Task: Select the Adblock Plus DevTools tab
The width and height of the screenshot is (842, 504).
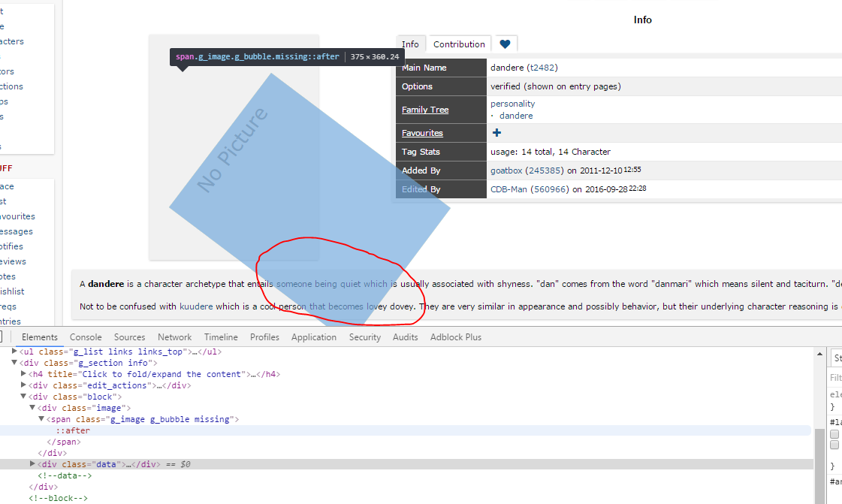Action: [x=456, y=337]
